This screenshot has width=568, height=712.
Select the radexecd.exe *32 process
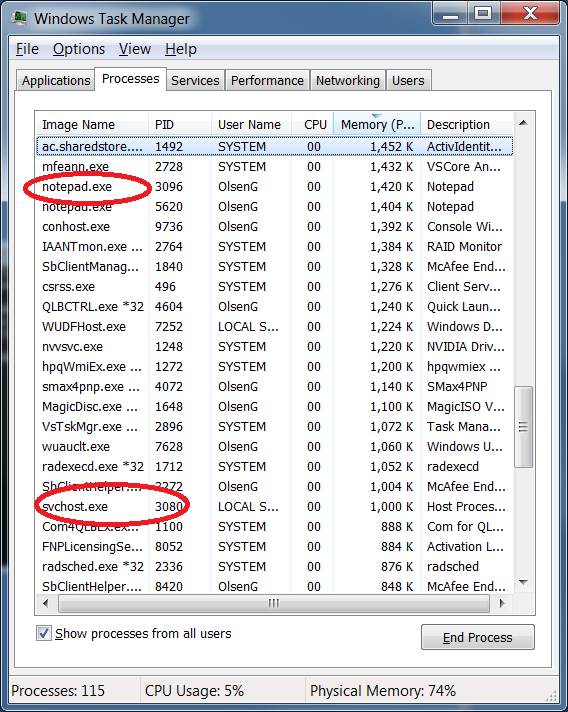point(275,466)
